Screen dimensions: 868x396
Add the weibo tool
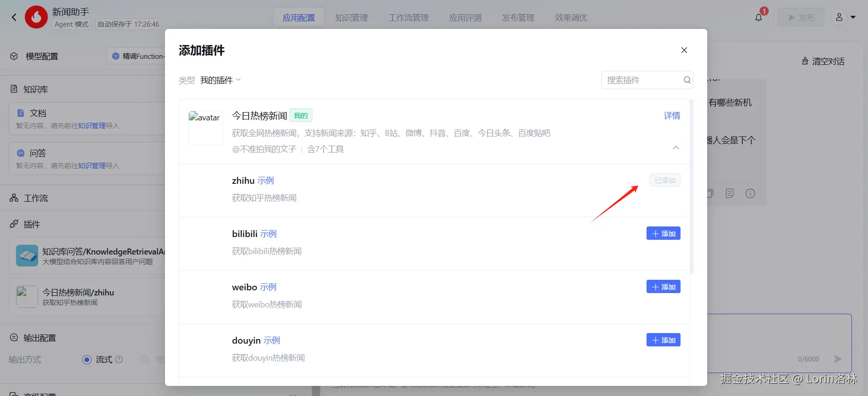point(664,287)
